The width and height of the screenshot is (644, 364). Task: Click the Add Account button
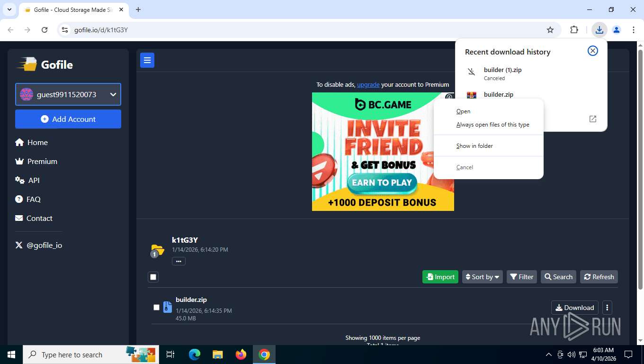pyautogui.click(x=68, y=119)
